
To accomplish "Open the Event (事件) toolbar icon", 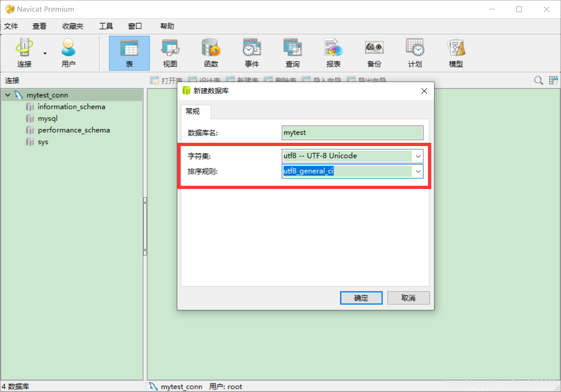I will (252, 53).
